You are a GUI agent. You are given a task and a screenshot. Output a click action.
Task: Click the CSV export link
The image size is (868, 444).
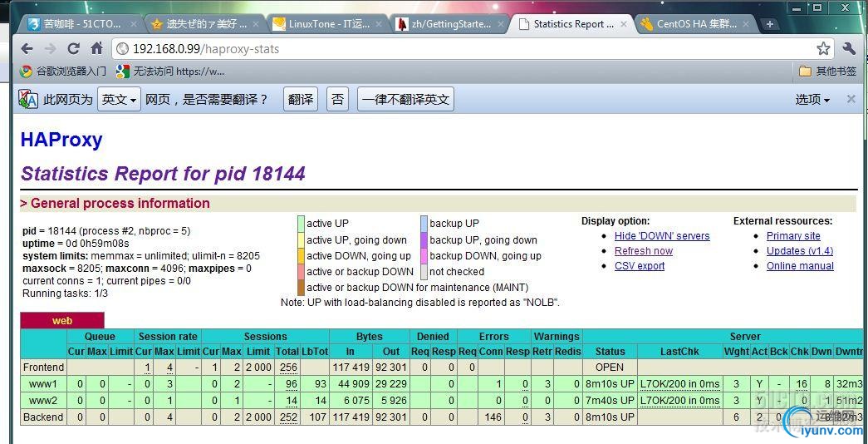tap(640, 266)
